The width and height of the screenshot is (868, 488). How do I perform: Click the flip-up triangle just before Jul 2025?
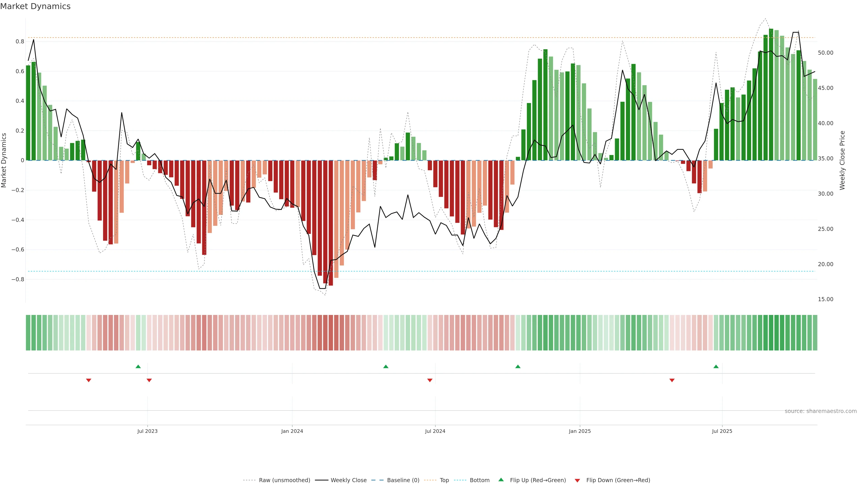tap(716, 366)
